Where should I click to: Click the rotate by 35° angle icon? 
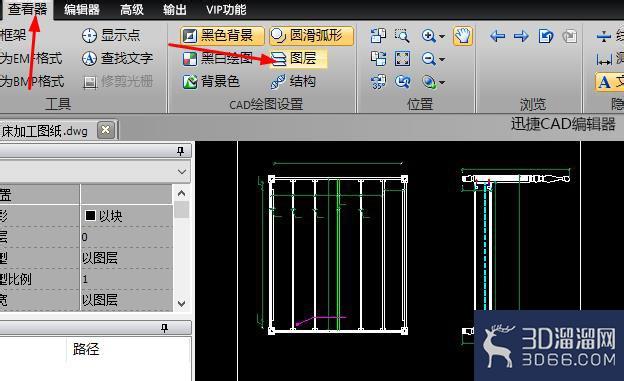[378, 82]
